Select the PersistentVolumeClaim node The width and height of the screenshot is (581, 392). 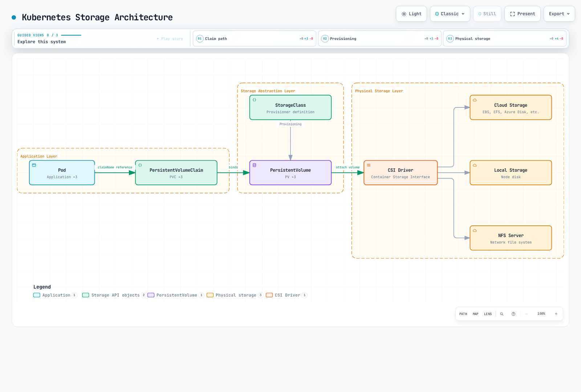click(176, 173)
